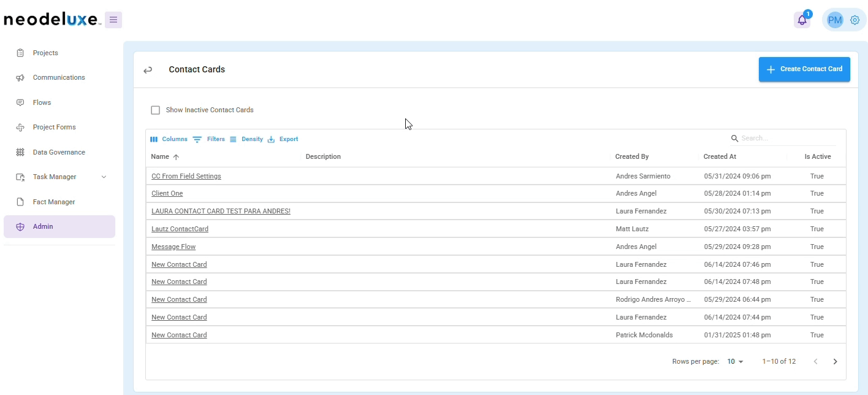Screen dimensions: 868x395
Task: Expand the Task Manager chevron
Action: coord(104,177)
